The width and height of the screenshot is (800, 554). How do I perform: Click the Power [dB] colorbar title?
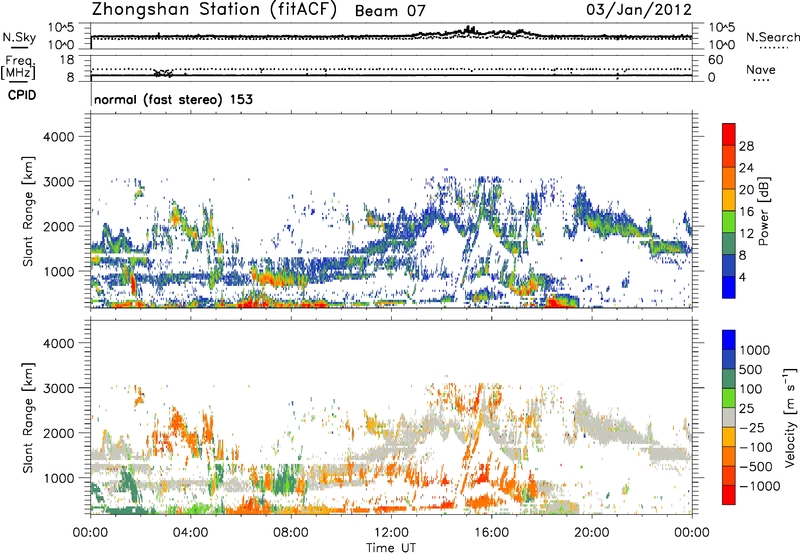pos(764,211)
